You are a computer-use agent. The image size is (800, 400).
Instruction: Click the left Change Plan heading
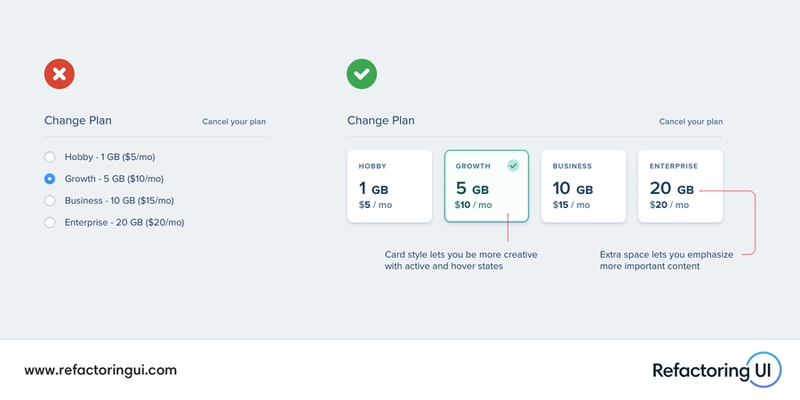pyautogui.click(x=78, y=121)
